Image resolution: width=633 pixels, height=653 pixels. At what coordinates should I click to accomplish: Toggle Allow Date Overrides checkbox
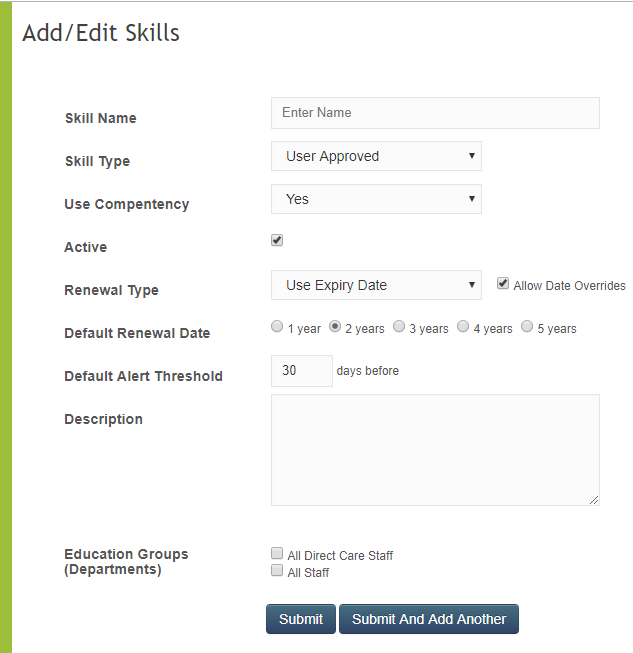tap(503, 284)
